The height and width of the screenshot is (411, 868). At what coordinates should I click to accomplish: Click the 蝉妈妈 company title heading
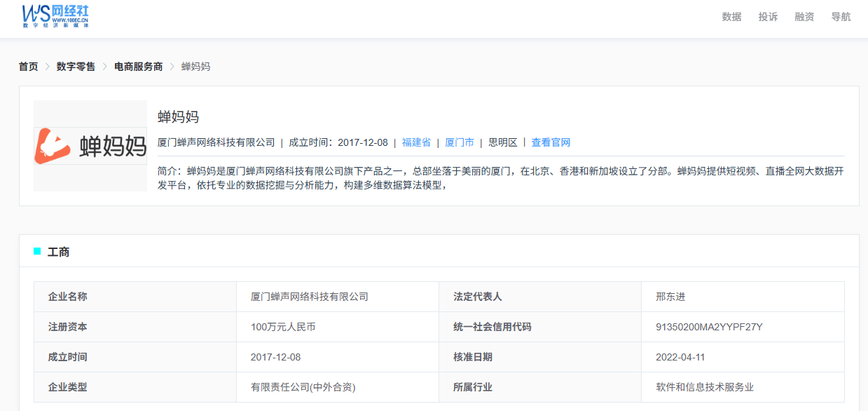(x=179, y=117)
